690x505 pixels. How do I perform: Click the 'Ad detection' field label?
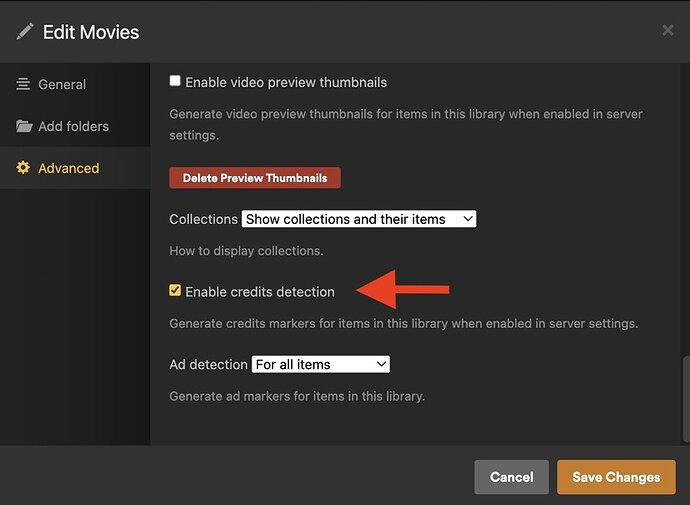coord(208,365)
